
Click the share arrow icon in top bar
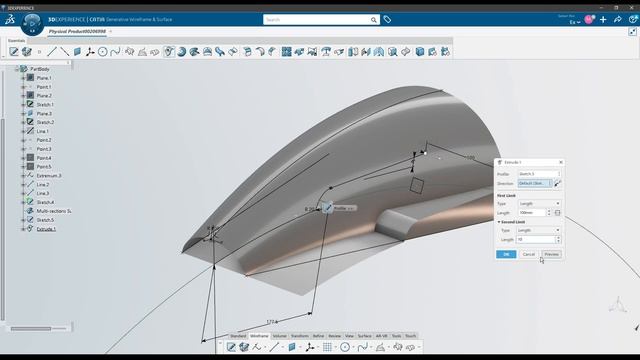pyautogui.click(x=617, y=19)
